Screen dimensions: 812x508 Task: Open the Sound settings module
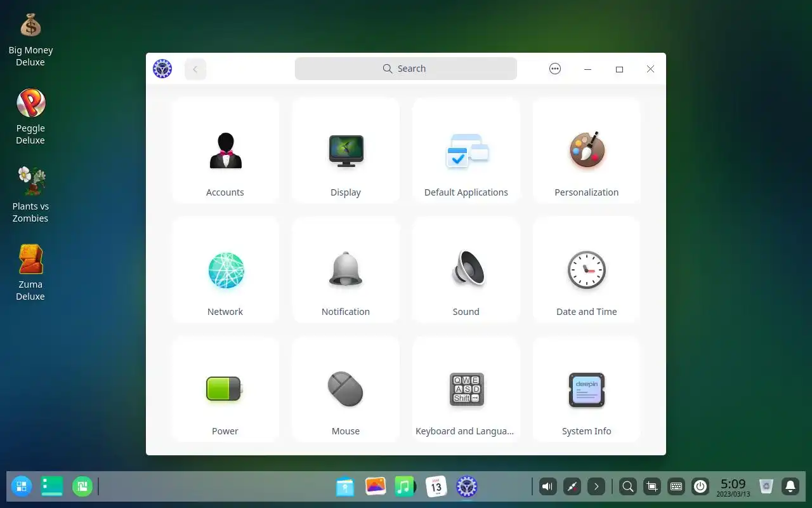(x=466, y=270)
